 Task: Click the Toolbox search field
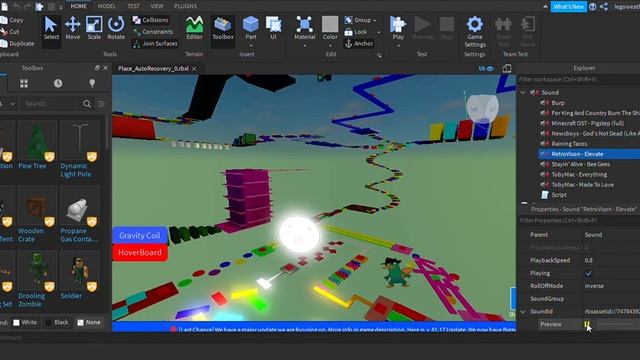[x=51, y=104]
